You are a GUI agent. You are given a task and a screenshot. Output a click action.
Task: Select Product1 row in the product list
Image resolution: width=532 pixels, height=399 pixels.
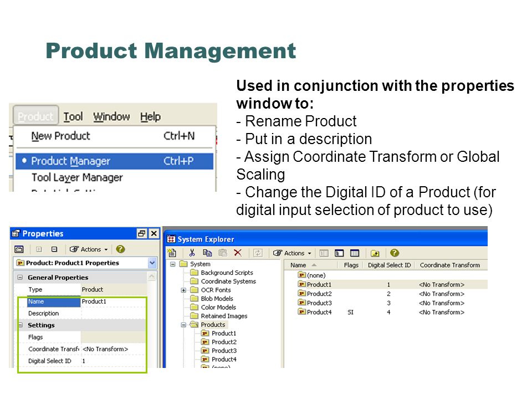(386, 284)
